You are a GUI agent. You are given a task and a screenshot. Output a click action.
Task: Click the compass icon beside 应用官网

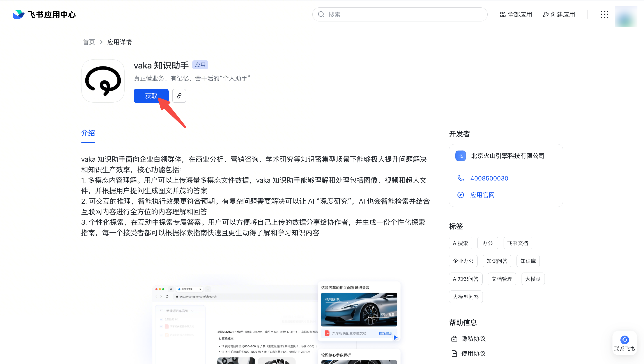click(x=460, y=195)
